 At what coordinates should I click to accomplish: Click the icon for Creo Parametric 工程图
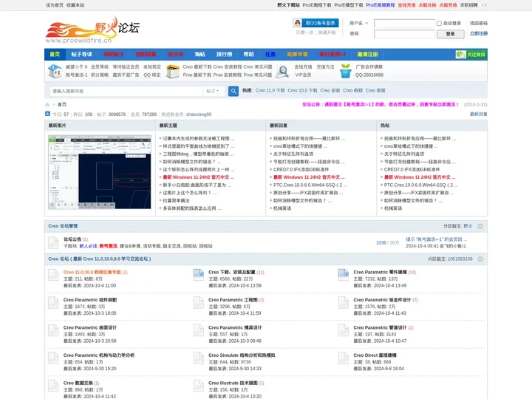coord(199,303)
